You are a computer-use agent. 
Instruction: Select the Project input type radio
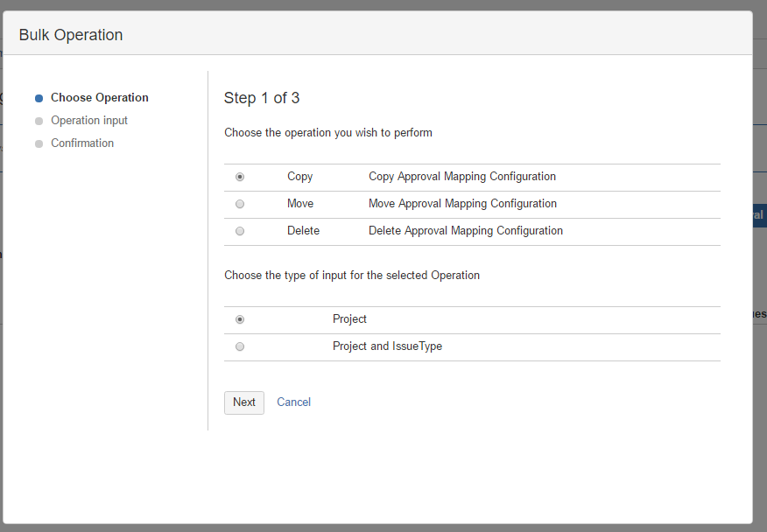pyautogui.click(x=240, y=319)
